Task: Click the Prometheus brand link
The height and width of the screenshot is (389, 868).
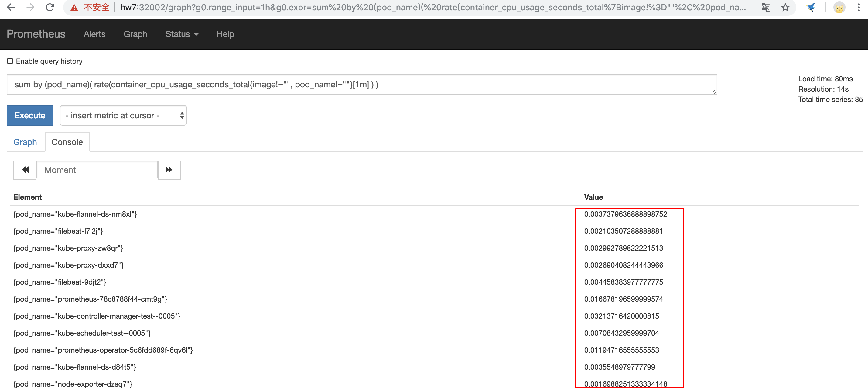Action: pos(36,34)
